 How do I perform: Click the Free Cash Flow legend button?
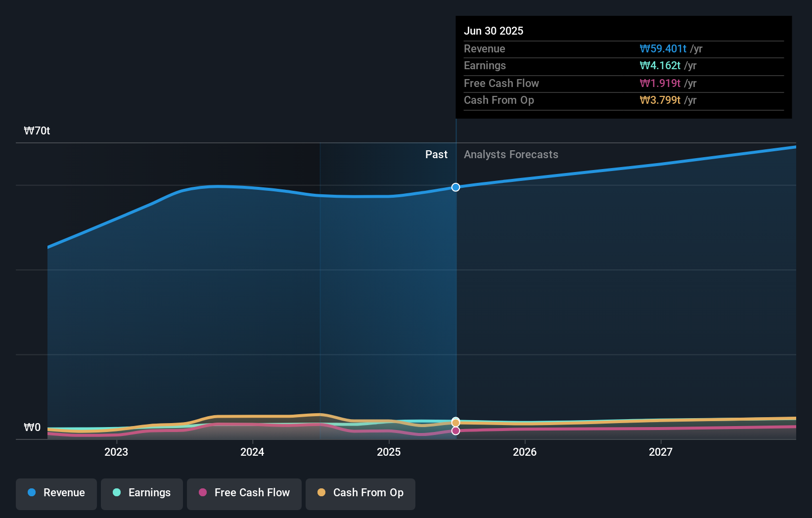[244, 493]
